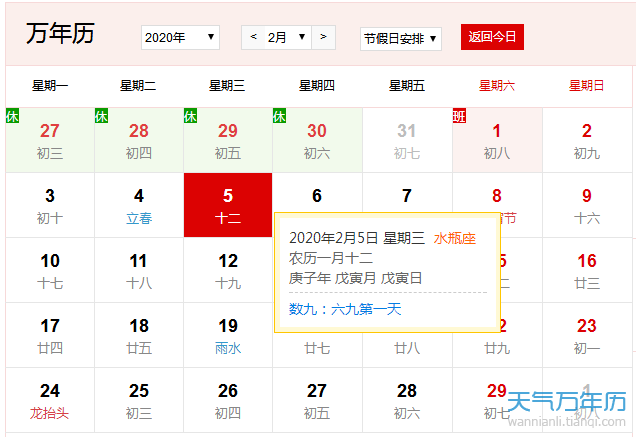Select February 10 十七 cell
This screenshot has height=437, width=636.
50,270
